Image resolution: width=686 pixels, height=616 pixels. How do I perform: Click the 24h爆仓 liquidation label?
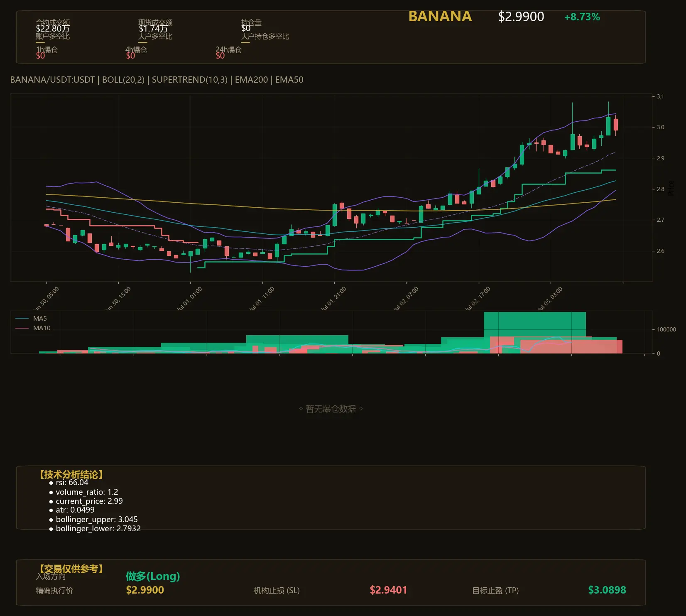tap(228, 50)
